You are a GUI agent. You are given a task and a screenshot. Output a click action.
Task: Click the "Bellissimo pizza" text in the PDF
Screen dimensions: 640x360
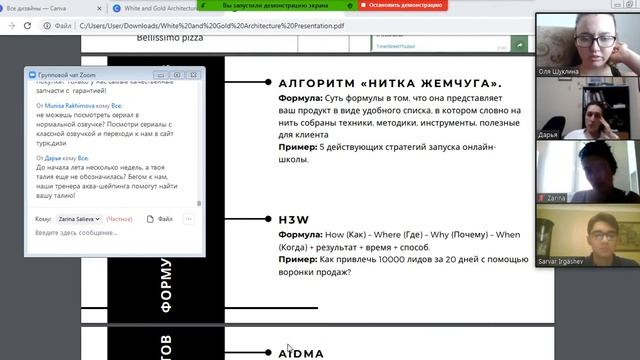click(170, 38)
